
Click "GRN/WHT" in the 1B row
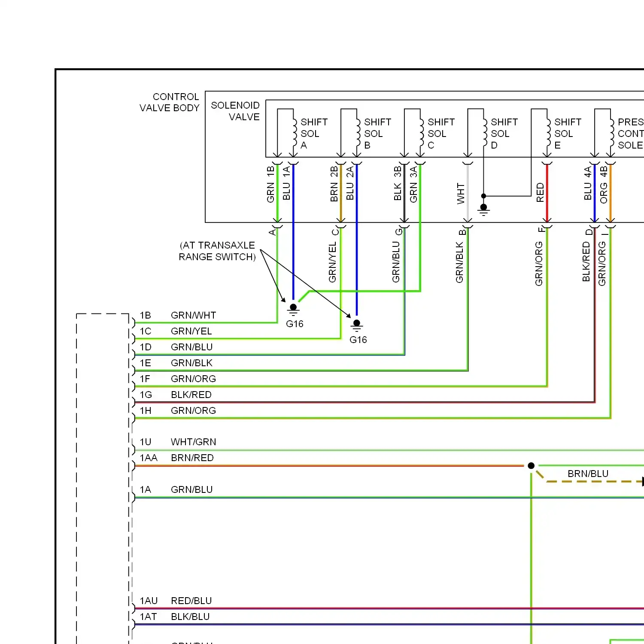point(193,316)
